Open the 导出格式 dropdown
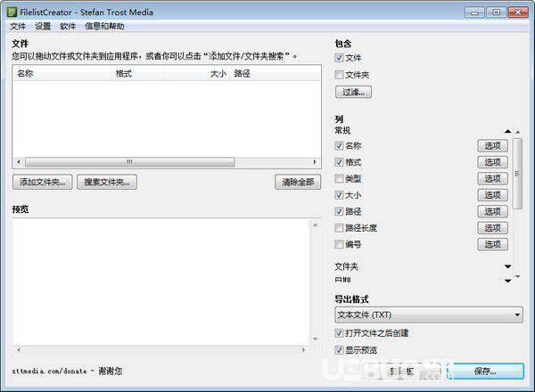This screenshot has width=535, height=392. [x=429, y=315]
